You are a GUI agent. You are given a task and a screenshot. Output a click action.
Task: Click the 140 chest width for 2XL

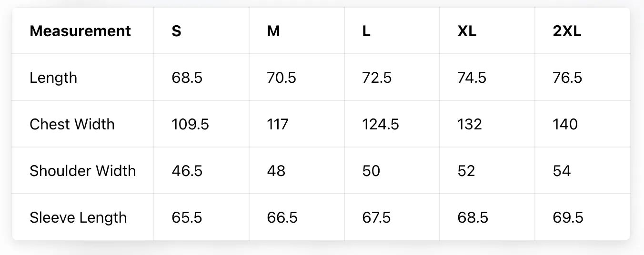click(565, 124)
